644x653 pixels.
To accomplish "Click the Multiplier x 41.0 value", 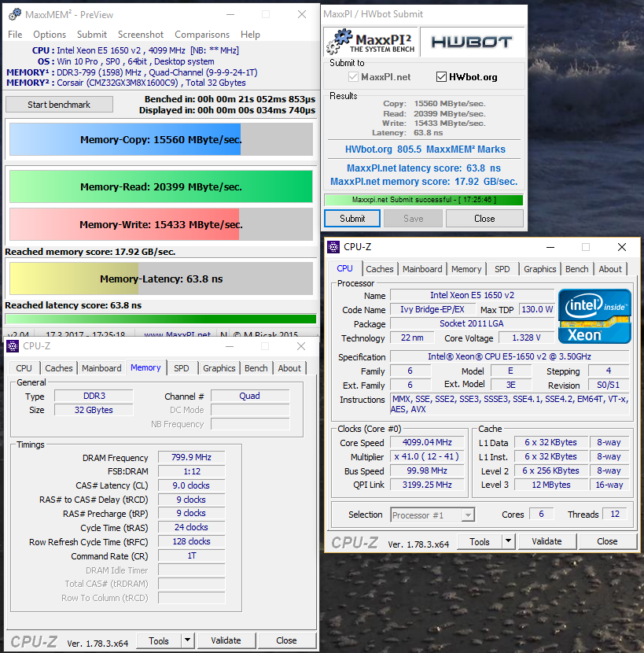I will tap(427, 456).
